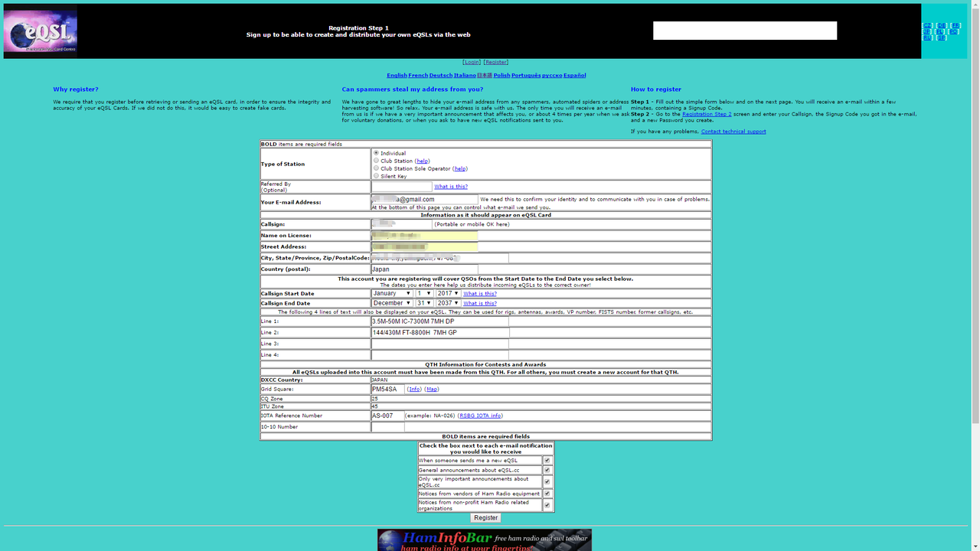Viewport: 980px width, 551px height.
Task: Focus the Street Address field
Action: point(425,247)
